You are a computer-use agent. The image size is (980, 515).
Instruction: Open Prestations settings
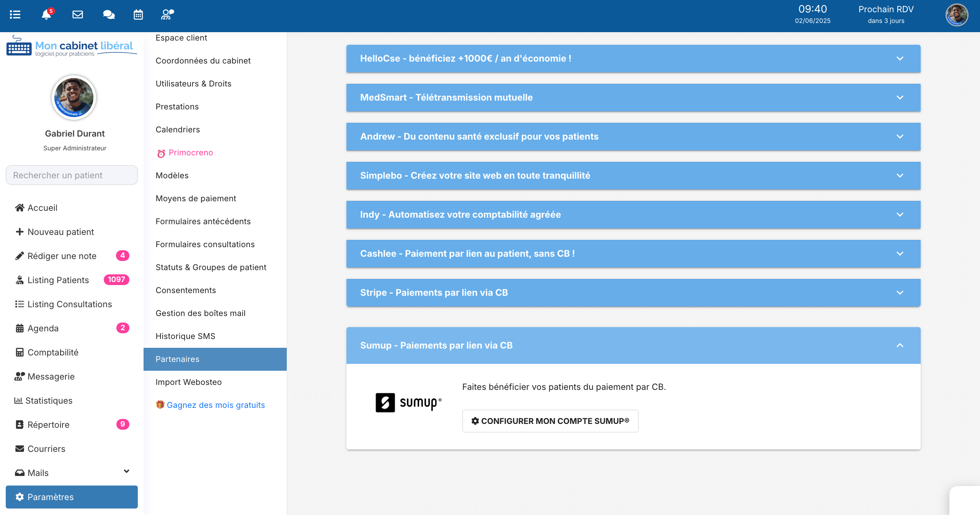coord(215,107)
